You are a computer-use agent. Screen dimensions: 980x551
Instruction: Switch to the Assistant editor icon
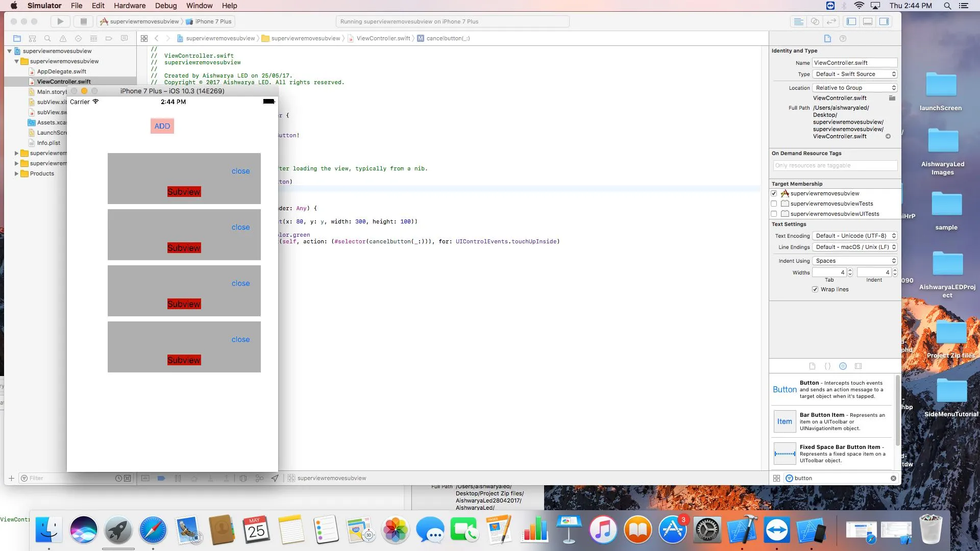pos(815,21)
